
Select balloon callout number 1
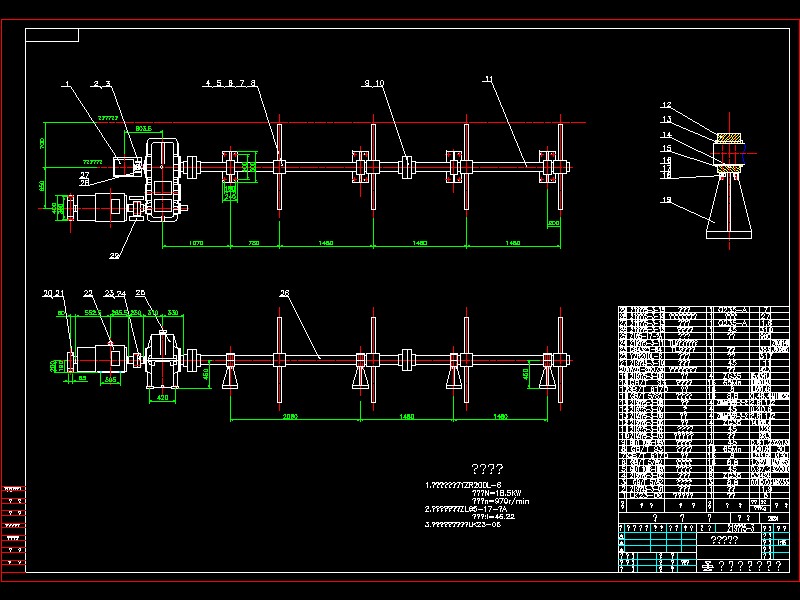68,83
